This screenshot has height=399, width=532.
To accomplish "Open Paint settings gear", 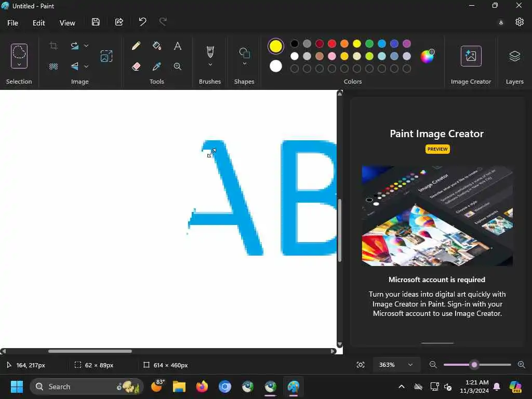I will click(520, 22).
